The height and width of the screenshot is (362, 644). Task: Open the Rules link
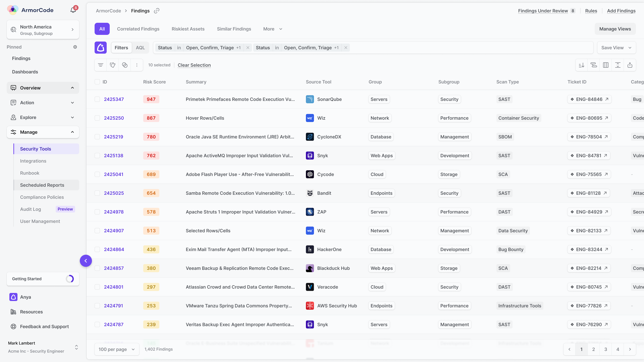[x=591, y=11]
